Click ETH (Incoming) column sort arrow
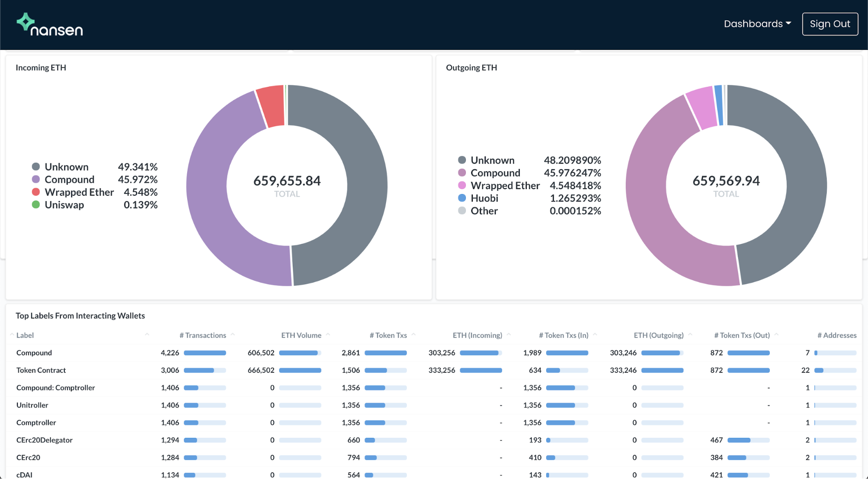 point(508,335)
